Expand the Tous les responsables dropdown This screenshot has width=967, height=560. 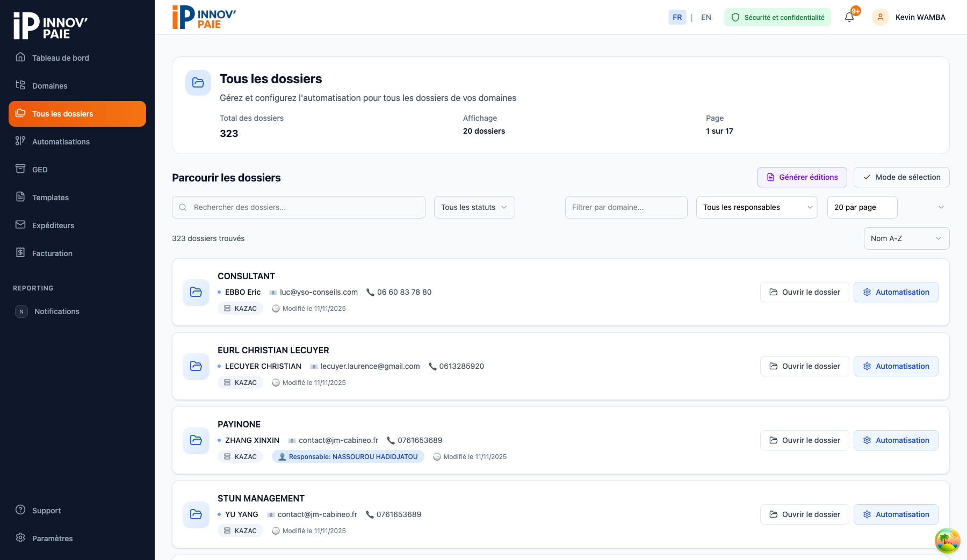pyautogui.click(x=756, y=207)
